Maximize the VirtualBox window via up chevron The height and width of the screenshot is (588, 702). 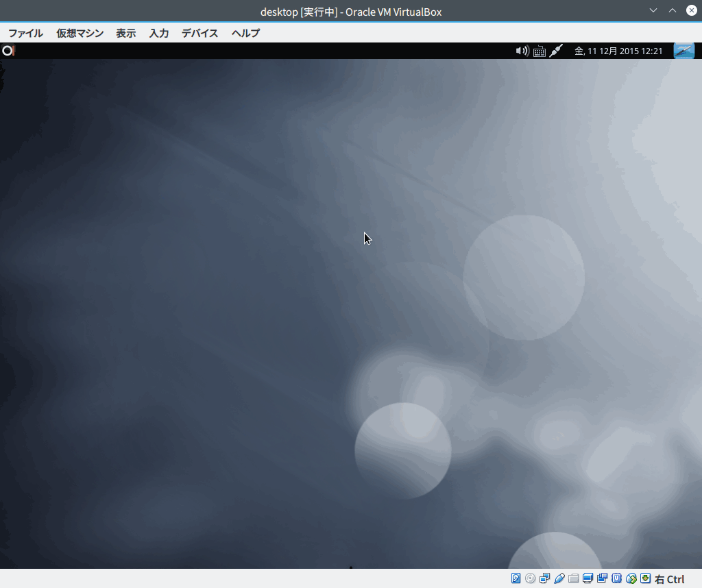tap(673, 10)
